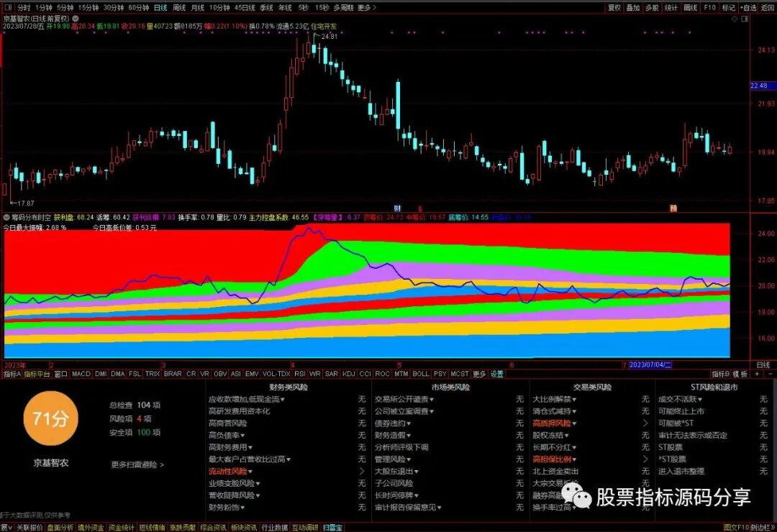Click 图文F10 at bottom right

736,528
